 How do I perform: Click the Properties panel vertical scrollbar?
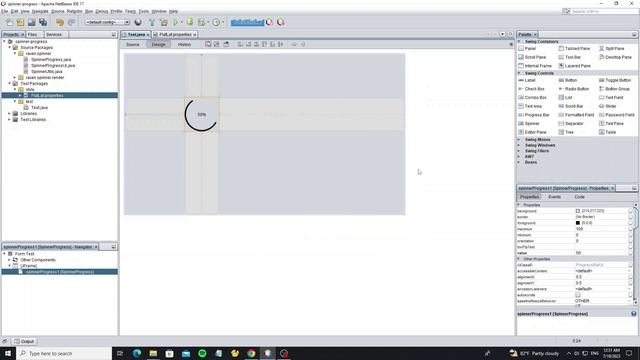(636, 253)
